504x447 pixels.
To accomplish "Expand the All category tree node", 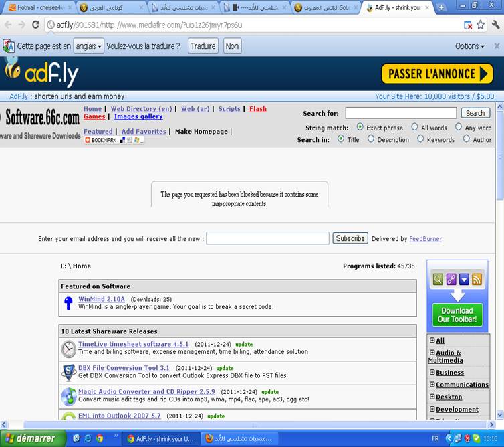I will 432,340.
